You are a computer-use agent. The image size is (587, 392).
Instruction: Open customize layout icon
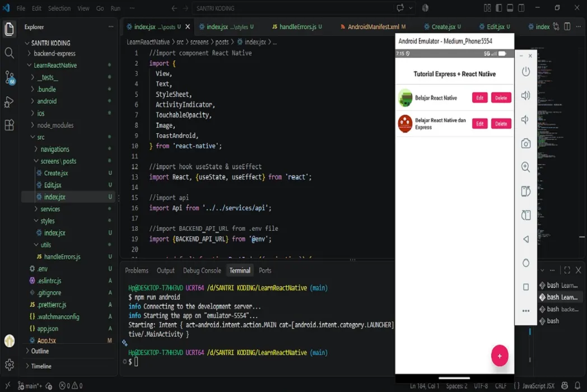487,8
